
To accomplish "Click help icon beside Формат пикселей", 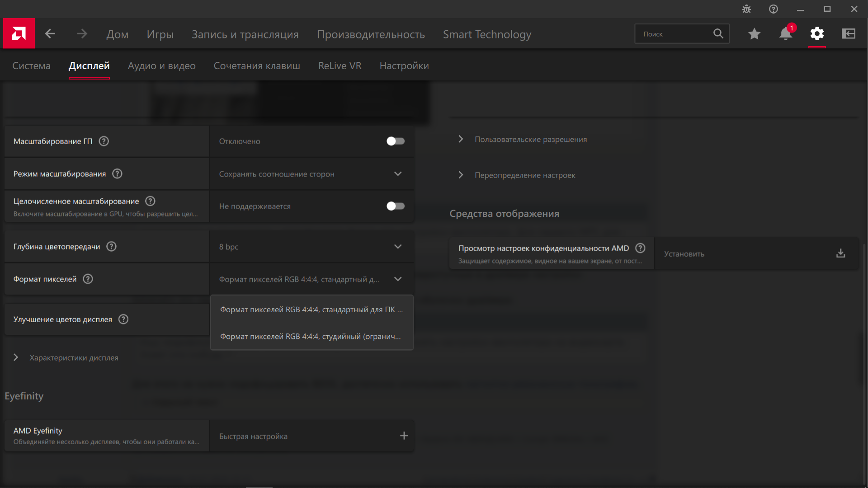I will click(88, 279).
